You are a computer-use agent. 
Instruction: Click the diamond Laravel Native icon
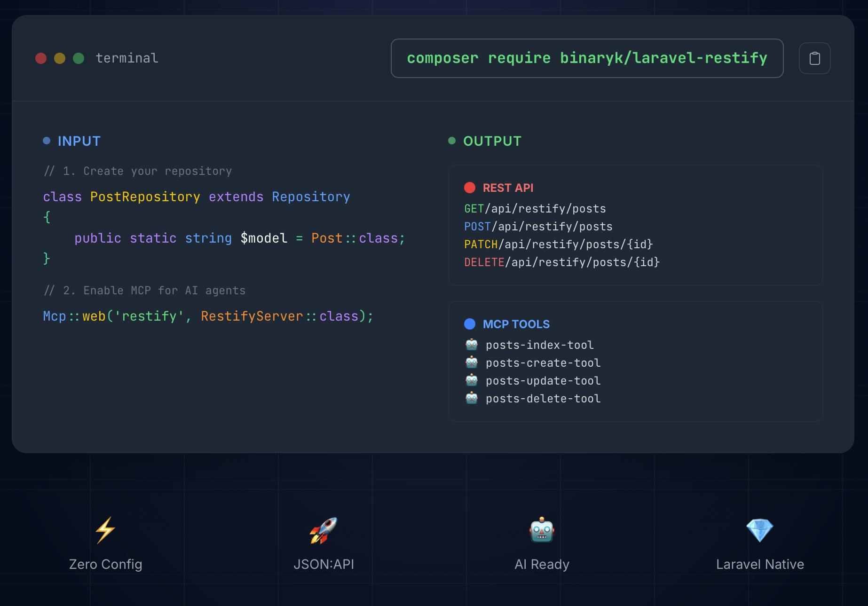(x=759, y=530)
